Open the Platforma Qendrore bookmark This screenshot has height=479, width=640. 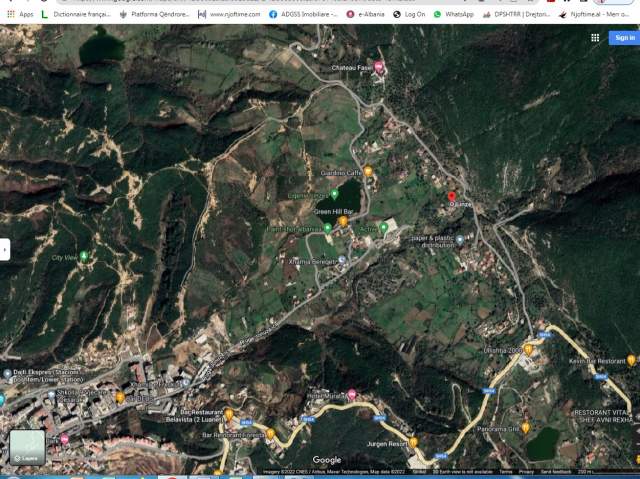click(x=154, y=14)
